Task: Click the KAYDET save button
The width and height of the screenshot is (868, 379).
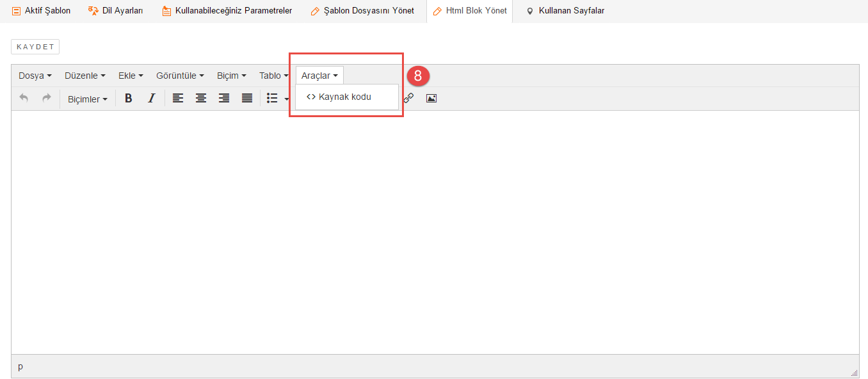Action: (35, 47)
